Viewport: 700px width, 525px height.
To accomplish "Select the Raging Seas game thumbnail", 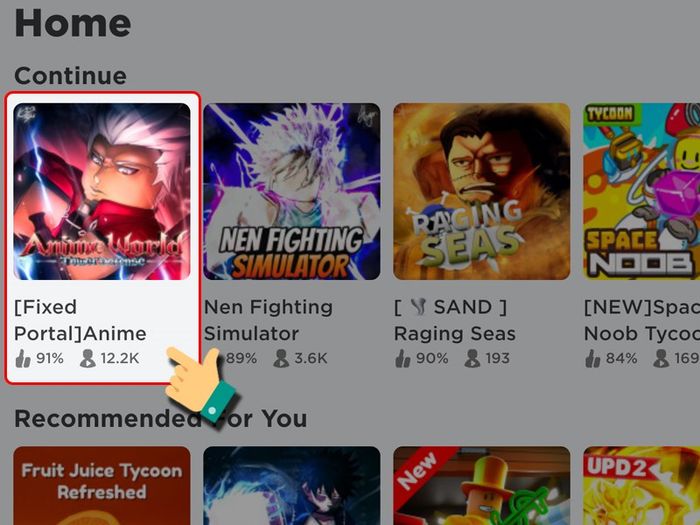I will (x=482, y=192).
